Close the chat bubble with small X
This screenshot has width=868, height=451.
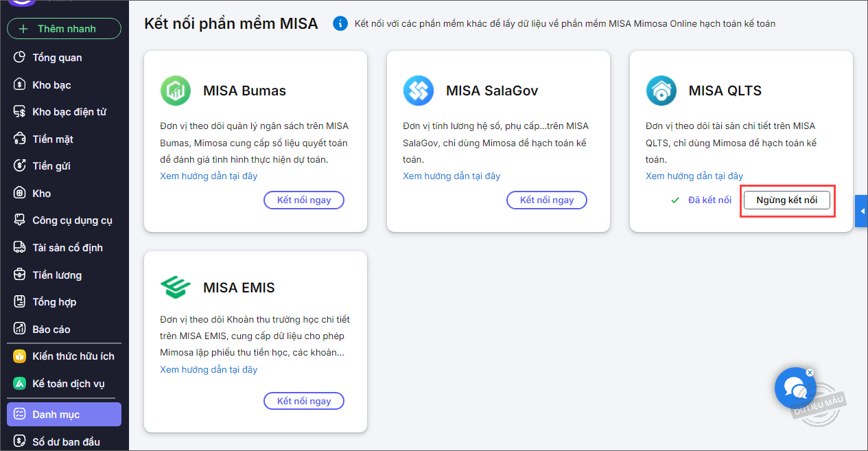(x=810, y=373)
